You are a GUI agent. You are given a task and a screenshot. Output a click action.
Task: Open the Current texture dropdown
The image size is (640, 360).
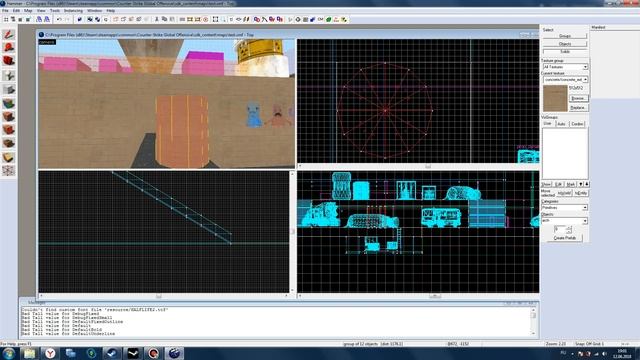coord(565,80)
